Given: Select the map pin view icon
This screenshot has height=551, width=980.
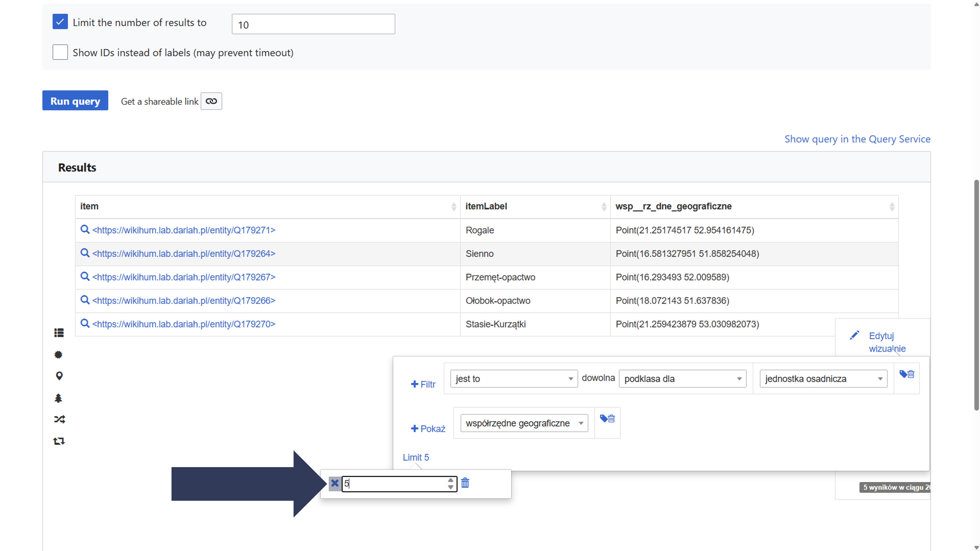Looking at the screenshot, I should pyautogui.click(x=59, y=376).
